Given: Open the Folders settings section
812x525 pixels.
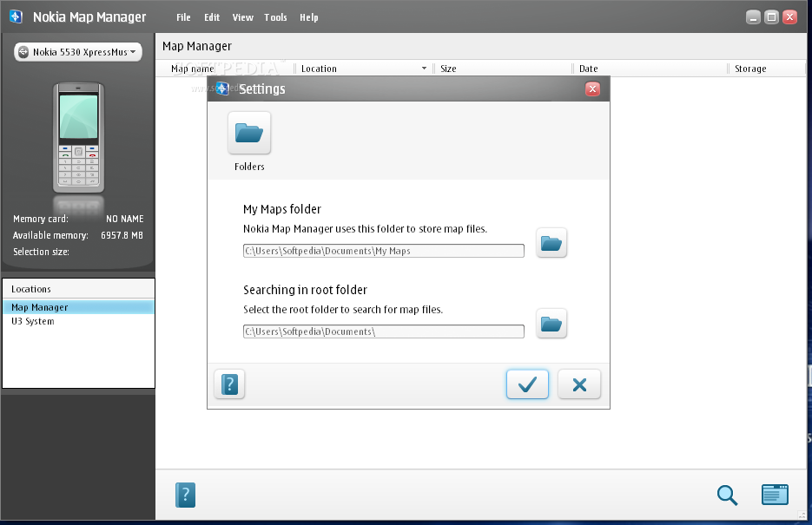Looking at the screenshot, I should [249, 133].
